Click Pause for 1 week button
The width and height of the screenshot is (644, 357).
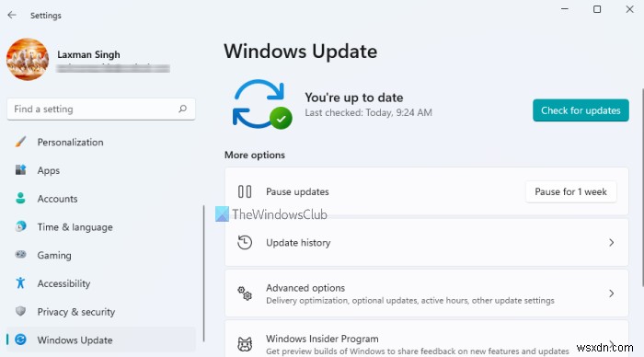click(x=571, y=192)
